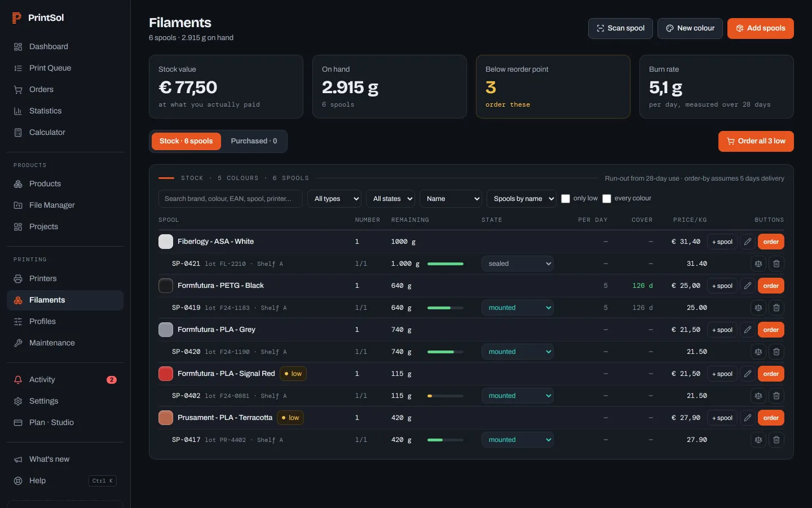The image size is (812, 508).
Task: Click the scale icon on spool SP-0419
Action: coord(758,308)
